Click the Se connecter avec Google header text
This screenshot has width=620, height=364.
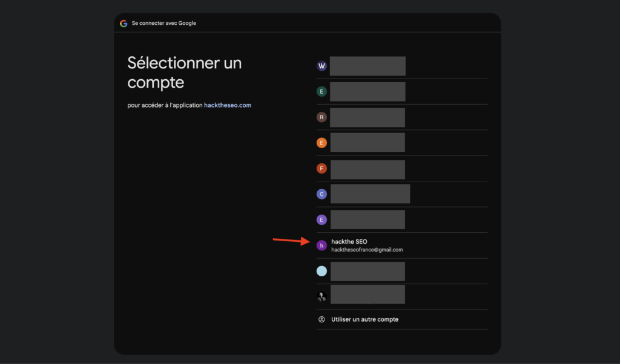tap(163, 23)
